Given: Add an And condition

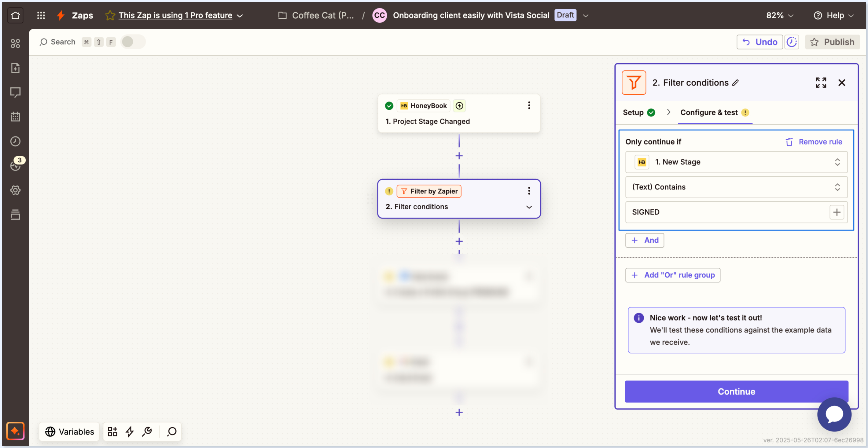Looking at the screenshot, I should pyautogui.click(x=645, y=240).
